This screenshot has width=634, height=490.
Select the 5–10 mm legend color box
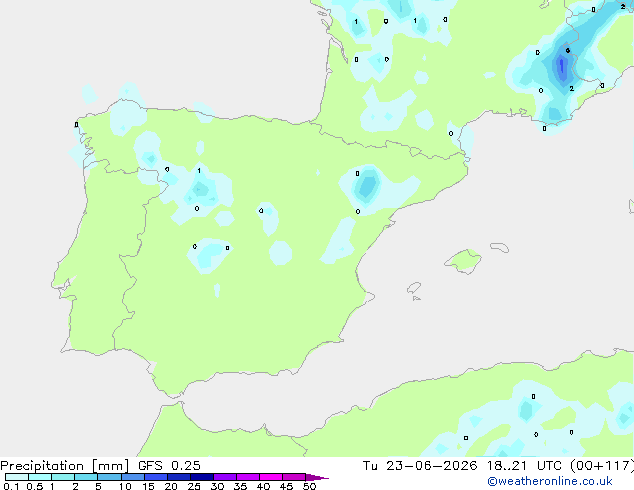(109, 477)
